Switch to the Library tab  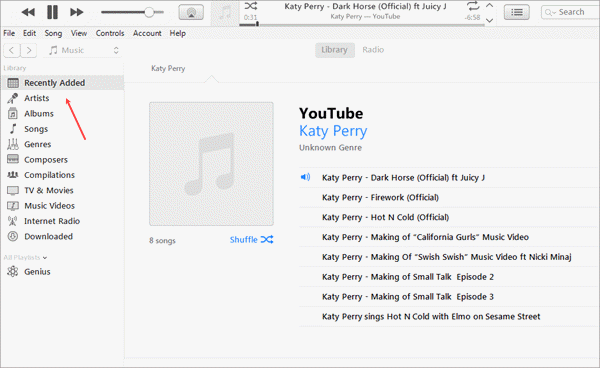coord(334,50)
